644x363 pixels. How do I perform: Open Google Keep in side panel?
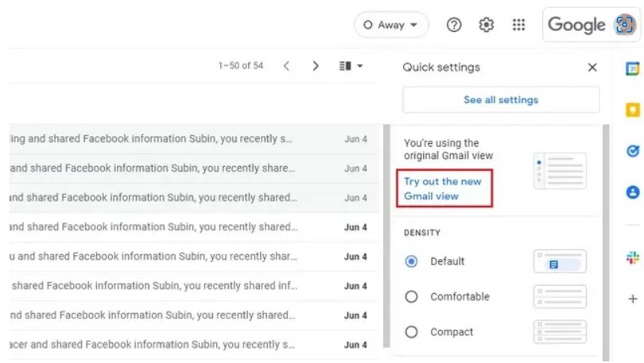pyautogui.click(x=633, y=110)
